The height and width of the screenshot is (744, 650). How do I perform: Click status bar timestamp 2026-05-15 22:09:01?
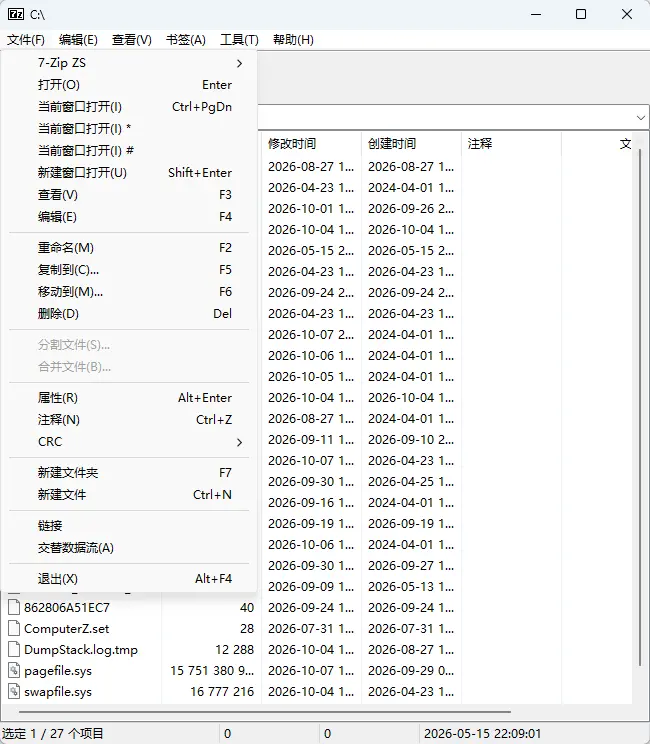(x=483, y=734)
